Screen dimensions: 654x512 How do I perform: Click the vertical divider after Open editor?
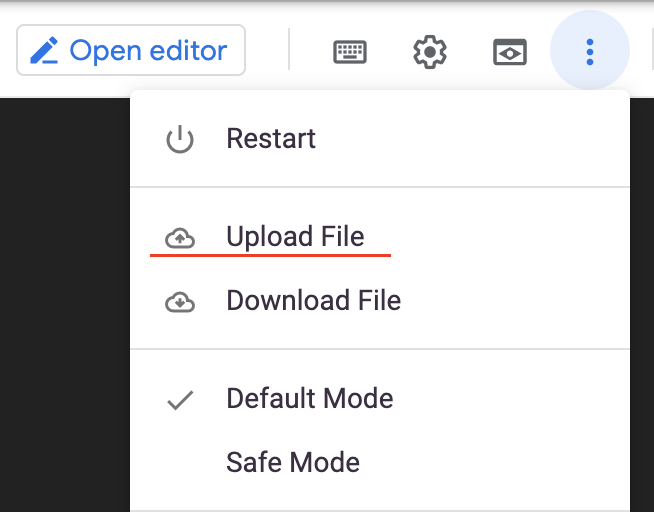click(289, 50)
